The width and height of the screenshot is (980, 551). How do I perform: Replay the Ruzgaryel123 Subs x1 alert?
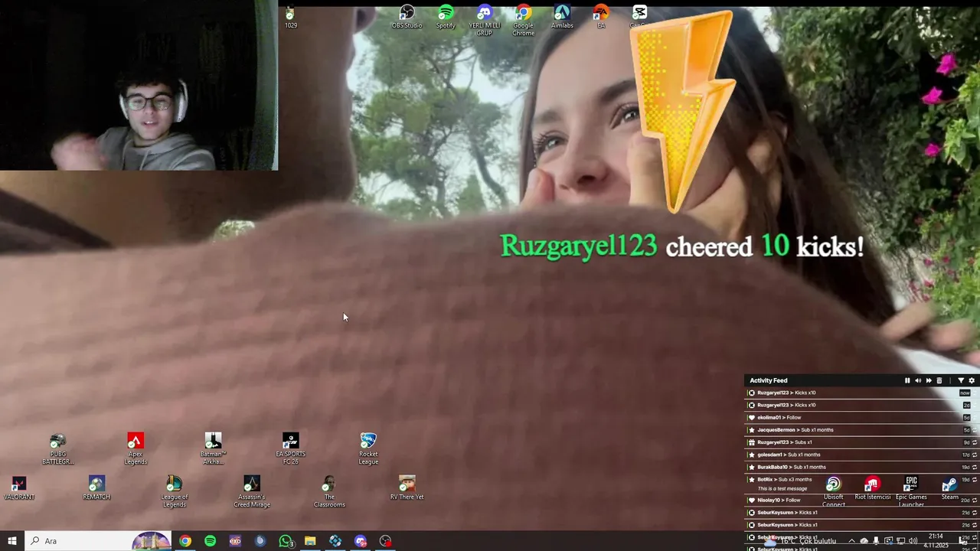[974, 442]
